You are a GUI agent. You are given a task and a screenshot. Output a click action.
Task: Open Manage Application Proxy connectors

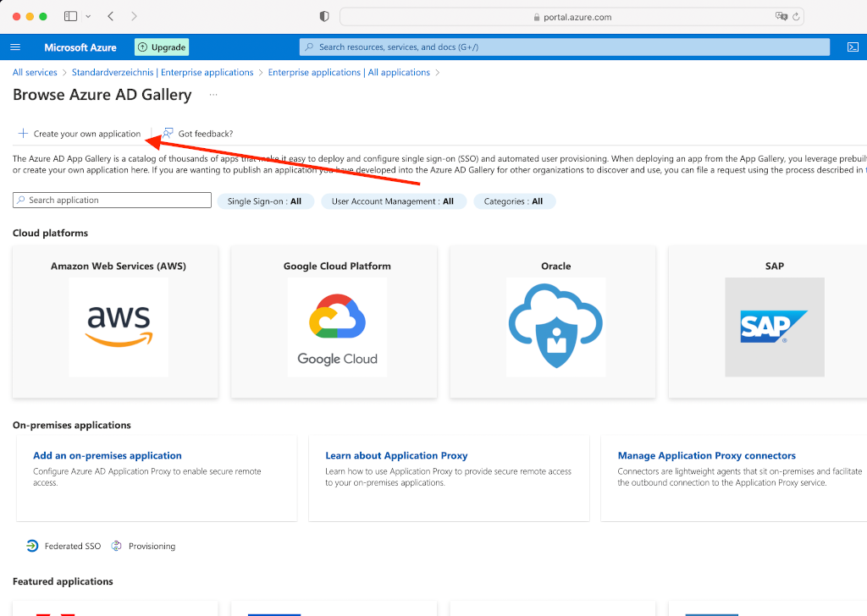[x=707, y=455]
